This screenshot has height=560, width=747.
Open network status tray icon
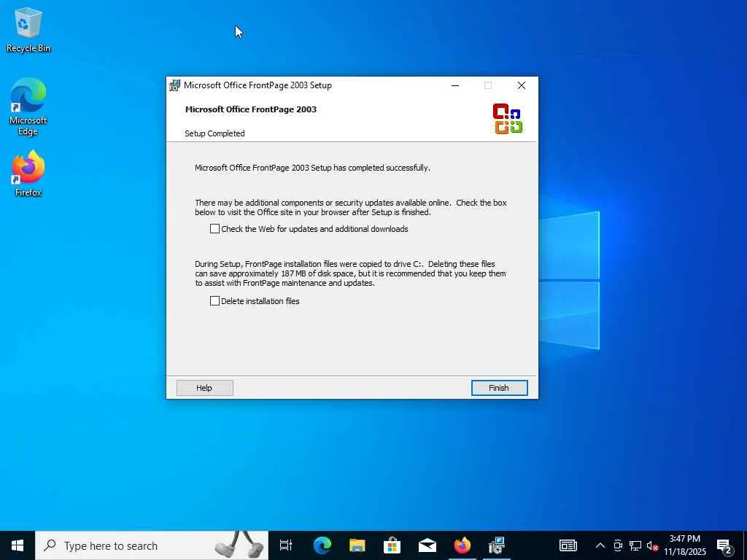pos(635,545)
